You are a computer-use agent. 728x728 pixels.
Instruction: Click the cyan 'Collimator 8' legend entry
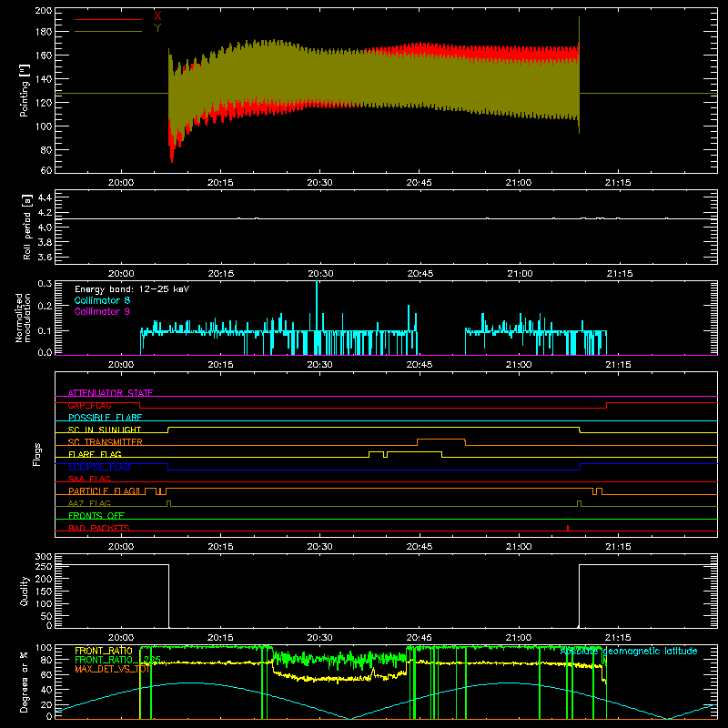pos(102,300)
